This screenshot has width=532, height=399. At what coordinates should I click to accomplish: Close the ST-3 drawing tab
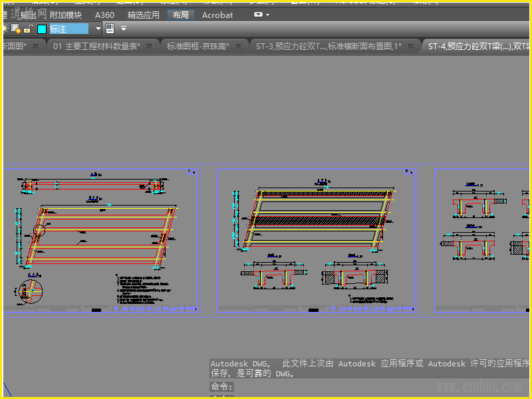(411, 46)
